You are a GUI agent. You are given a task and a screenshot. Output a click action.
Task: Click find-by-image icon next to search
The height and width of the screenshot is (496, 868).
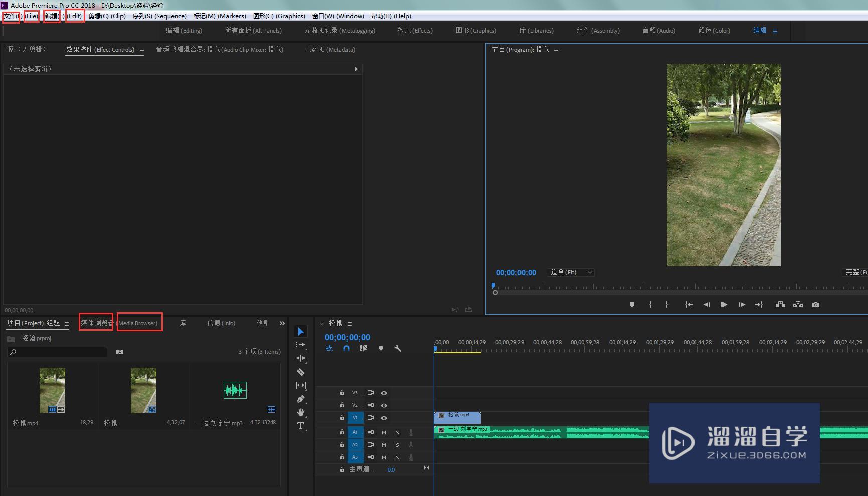pyautogui.click(x=120, y=352)
